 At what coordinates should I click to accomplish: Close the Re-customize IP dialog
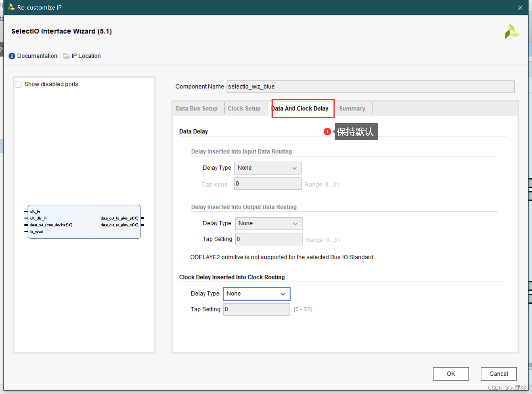coord(520,8)
